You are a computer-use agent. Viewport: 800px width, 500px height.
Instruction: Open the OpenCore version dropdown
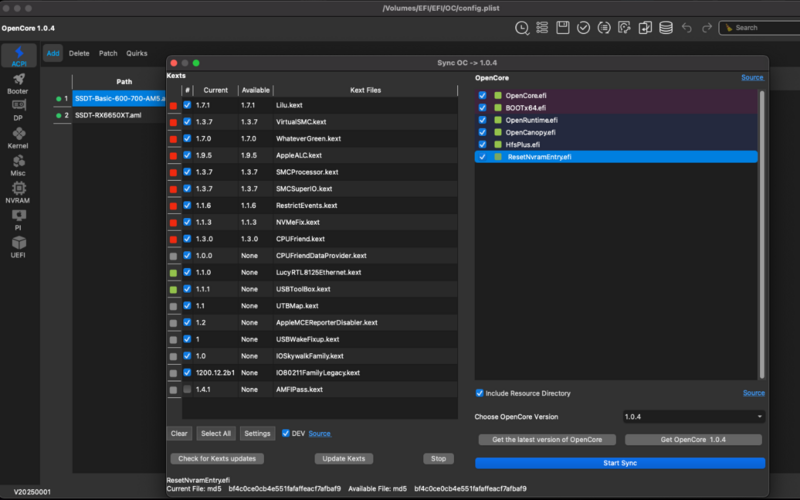[692, 416]
